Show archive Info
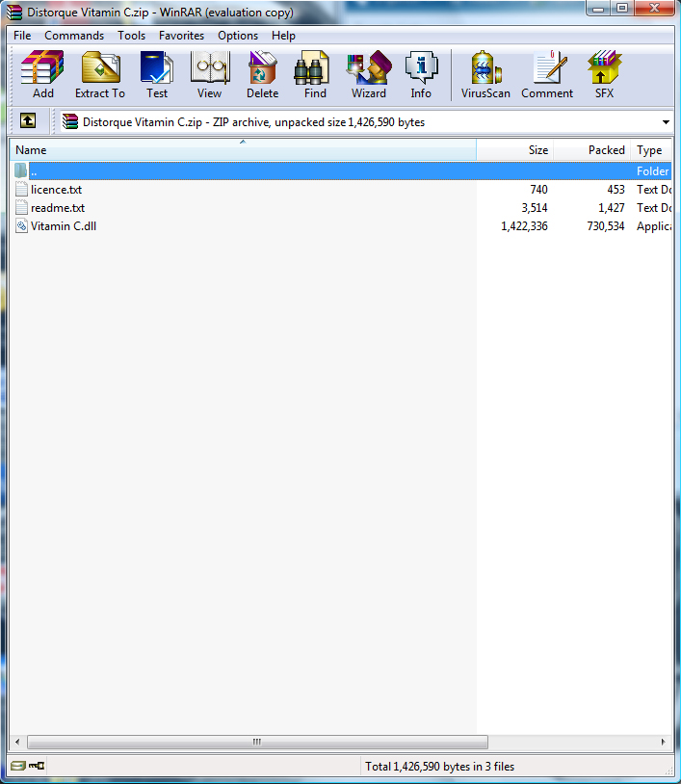Viewport: 681px width, 784px height. [421, 74]
